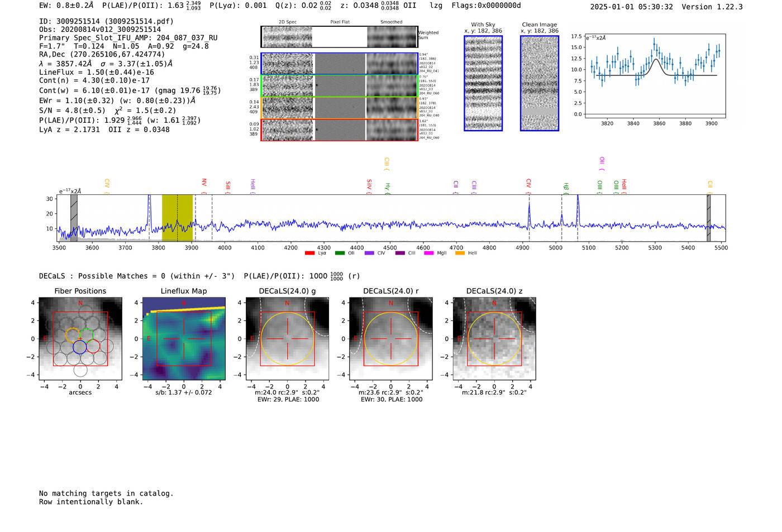Image resolution: width=782 pixels, height=532 pixels.
Task: Click the green OII legend swatch
Action: point(340,253)
